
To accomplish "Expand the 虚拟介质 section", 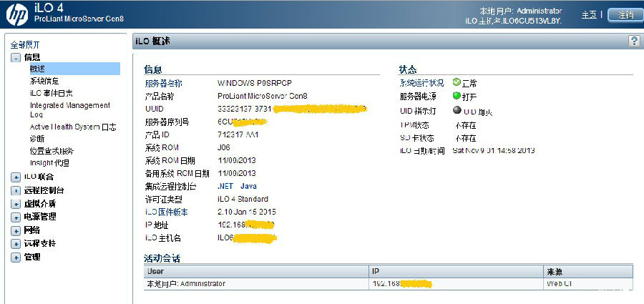I will 15,204.
